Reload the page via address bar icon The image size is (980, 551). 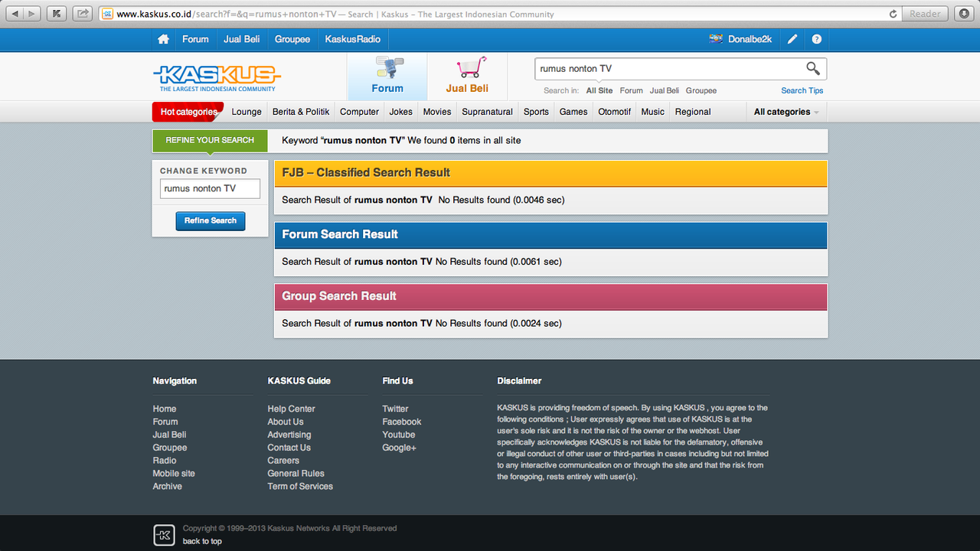click(893, 14)
